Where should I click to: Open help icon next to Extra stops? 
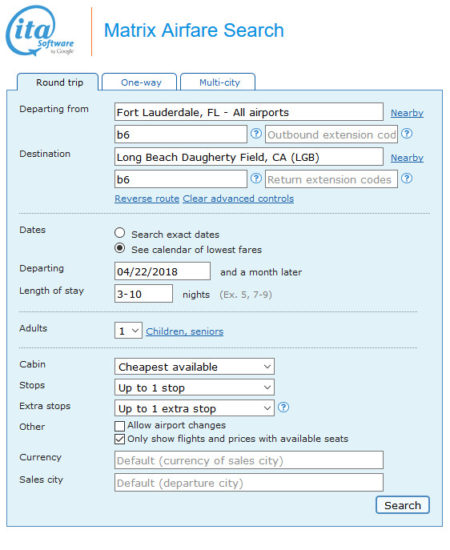coord(283,407)
